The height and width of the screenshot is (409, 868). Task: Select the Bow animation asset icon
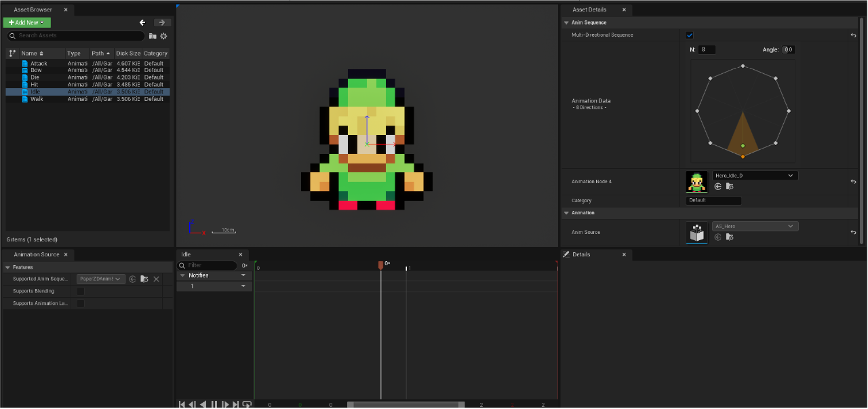25,71
